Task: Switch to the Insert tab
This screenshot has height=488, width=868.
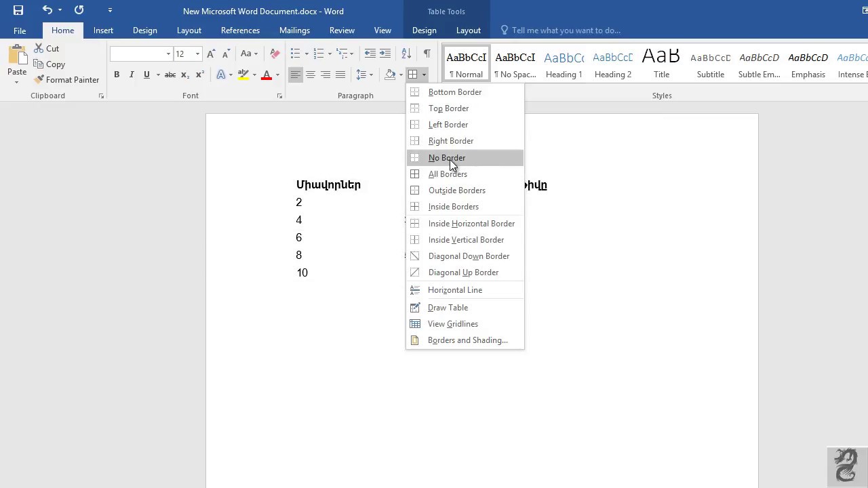Action: pyautogui.click(x=103, y=30)
